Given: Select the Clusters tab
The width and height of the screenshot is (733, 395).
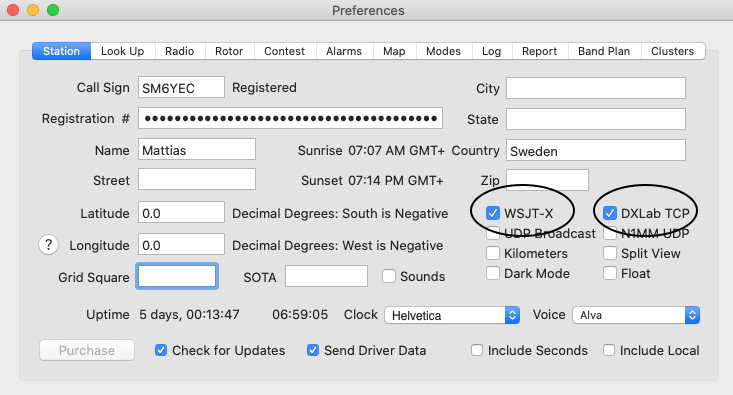Looking at the screenshot, I should 672,51.
